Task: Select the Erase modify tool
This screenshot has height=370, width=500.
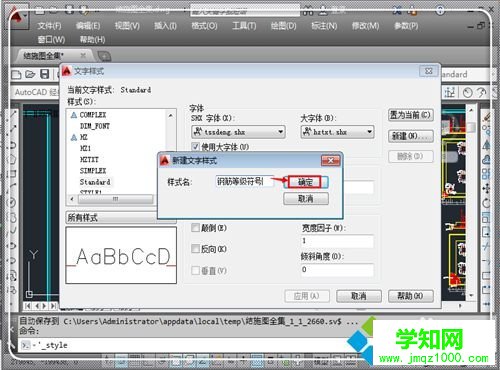Action: click(486, 116)
